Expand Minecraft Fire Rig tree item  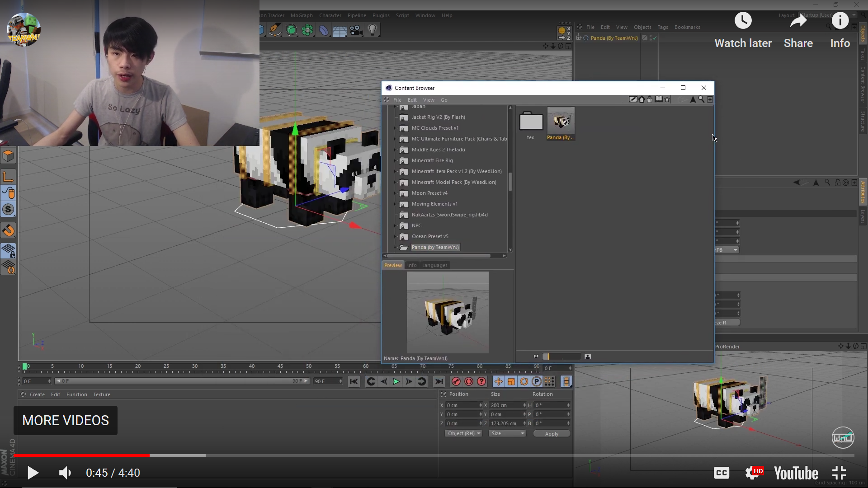point(396,160)
